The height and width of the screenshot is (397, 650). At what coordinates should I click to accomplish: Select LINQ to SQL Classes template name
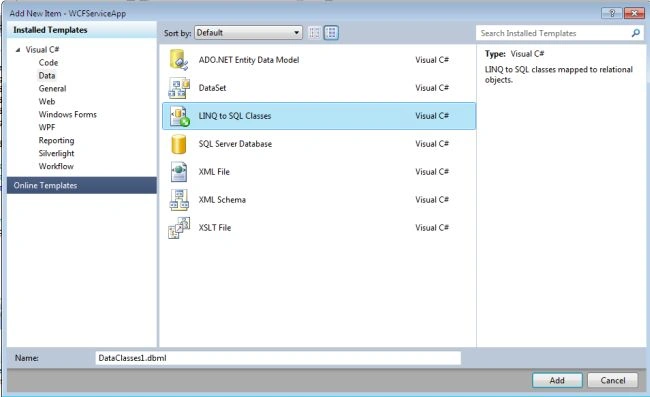point(235,116)
